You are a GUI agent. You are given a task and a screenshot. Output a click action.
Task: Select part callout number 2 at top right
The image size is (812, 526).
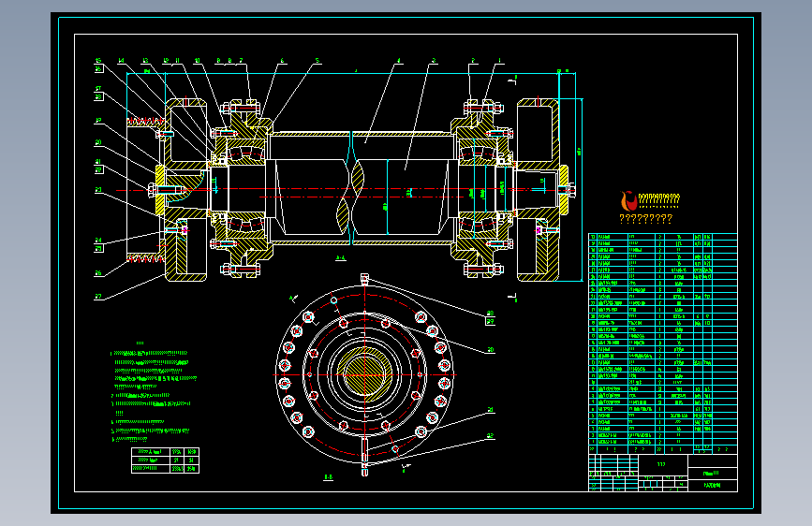(472, 61)
